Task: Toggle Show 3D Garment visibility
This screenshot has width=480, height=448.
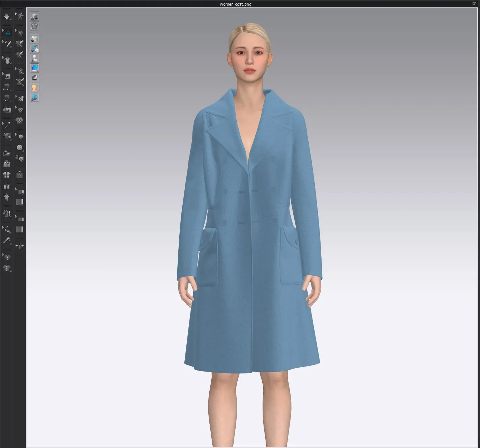Action: [34, 38]
